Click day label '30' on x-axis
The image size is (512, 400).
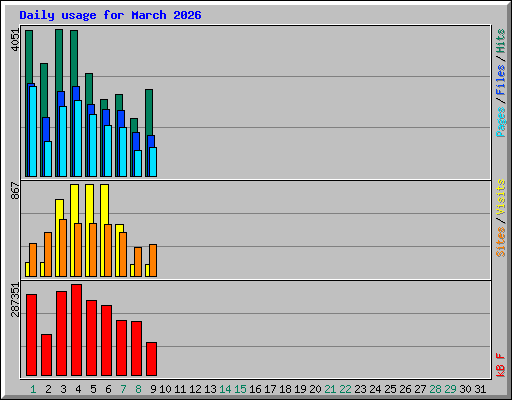(465, 389)
